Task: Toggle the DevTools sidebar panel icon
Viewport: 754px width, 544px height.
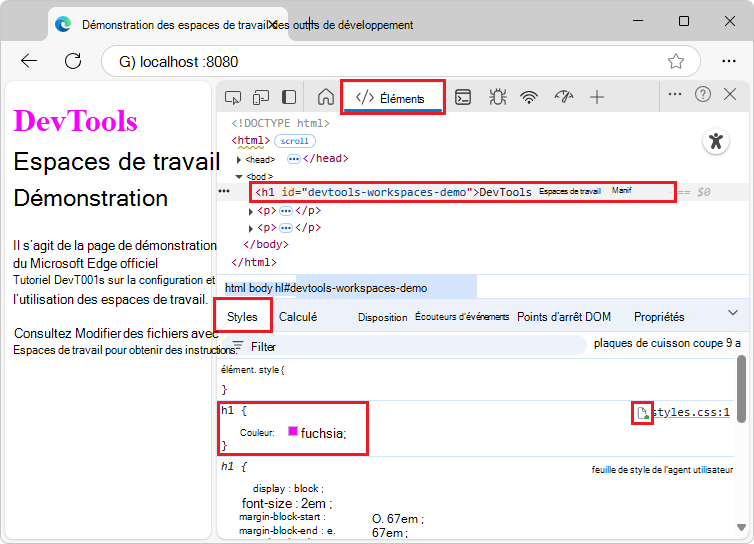Action: point(289,98)
